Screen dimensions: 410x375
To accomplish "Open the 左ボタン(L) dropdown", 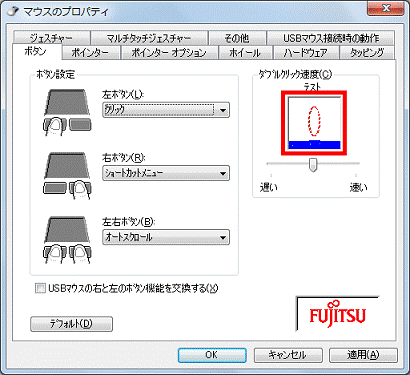I will [x=166, y=110].
